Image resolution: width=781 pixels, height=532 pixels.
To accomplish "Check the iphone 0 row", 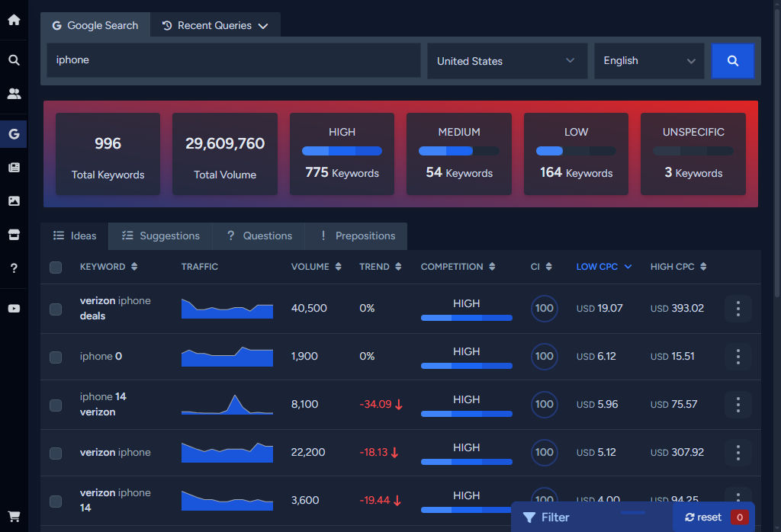I will [56, 357].
